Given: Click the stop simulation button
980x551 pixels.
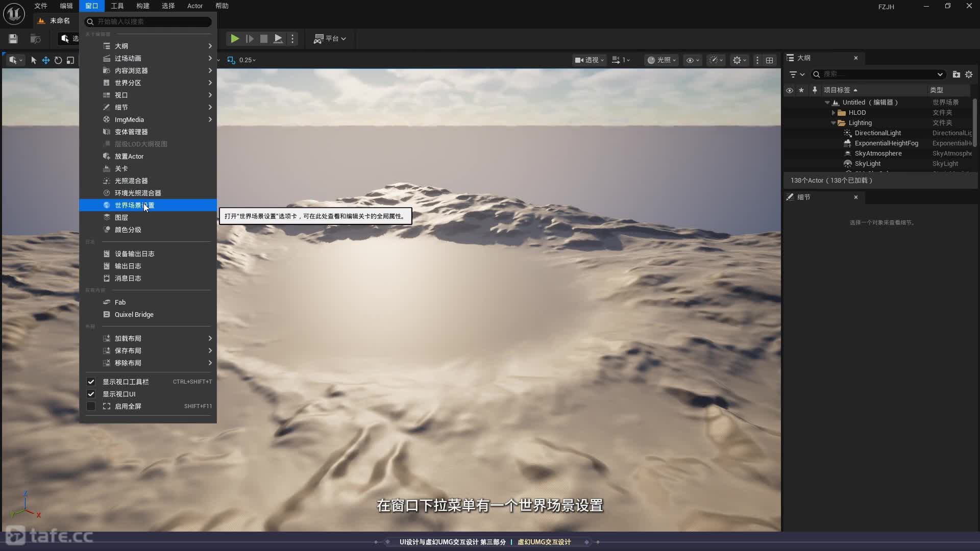Looking at the screenshot, I should point(263,39).
